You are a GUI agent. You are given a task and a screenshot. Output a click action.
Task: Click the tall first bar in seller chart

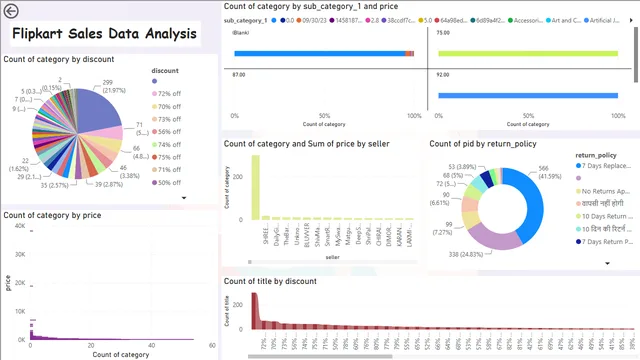pos(256,187)
